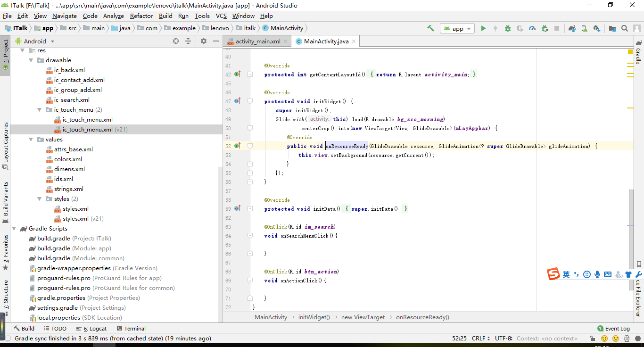Open the Android Profiler gauge icon
Screen dimensions: 644x347
click(x=532, y=28)
